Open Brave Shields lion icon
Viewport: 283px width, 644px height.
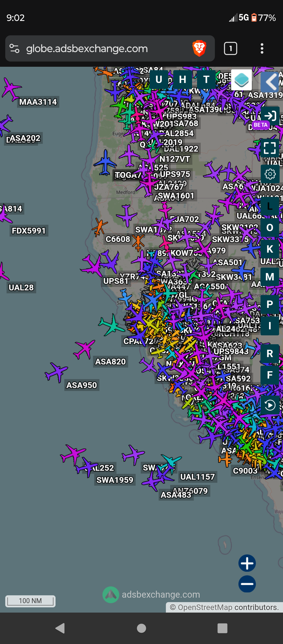click(199, 48)
